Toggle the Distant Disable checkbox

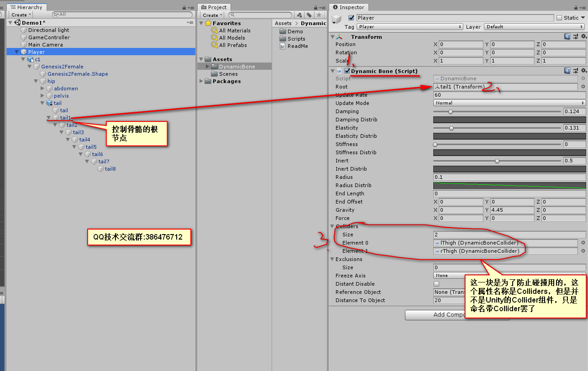coord(436,283)
